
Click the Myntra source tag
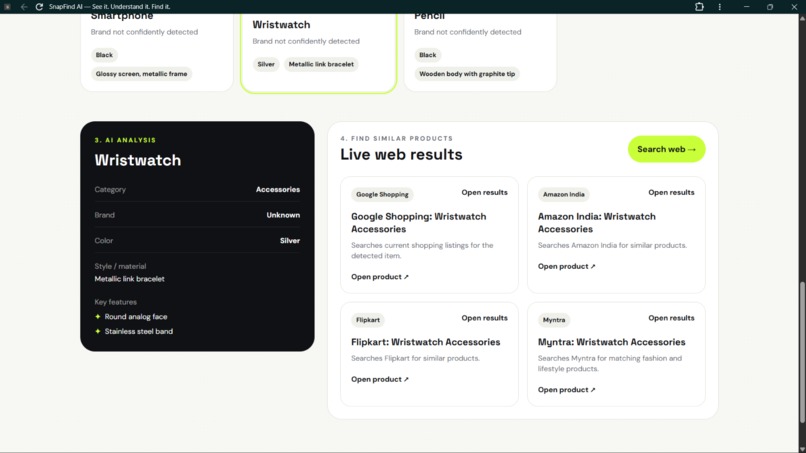pos(554,320)
